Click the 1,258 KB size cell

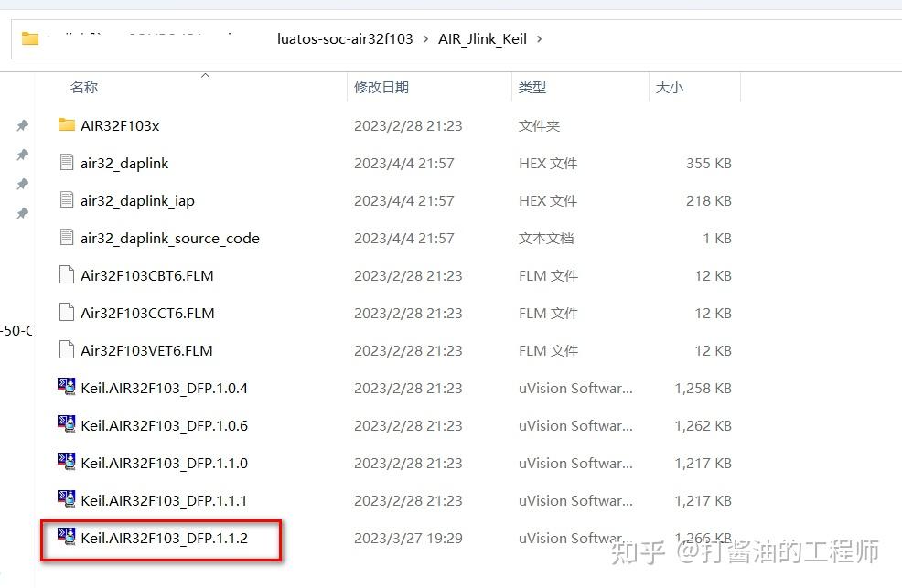[x=703, y=389]
